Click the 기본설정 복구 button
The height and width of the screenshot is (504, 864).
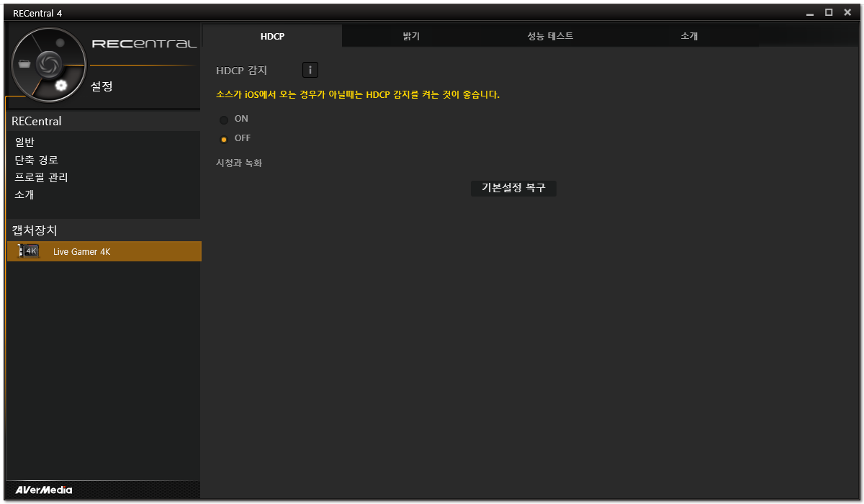click(x=513, y=188)
